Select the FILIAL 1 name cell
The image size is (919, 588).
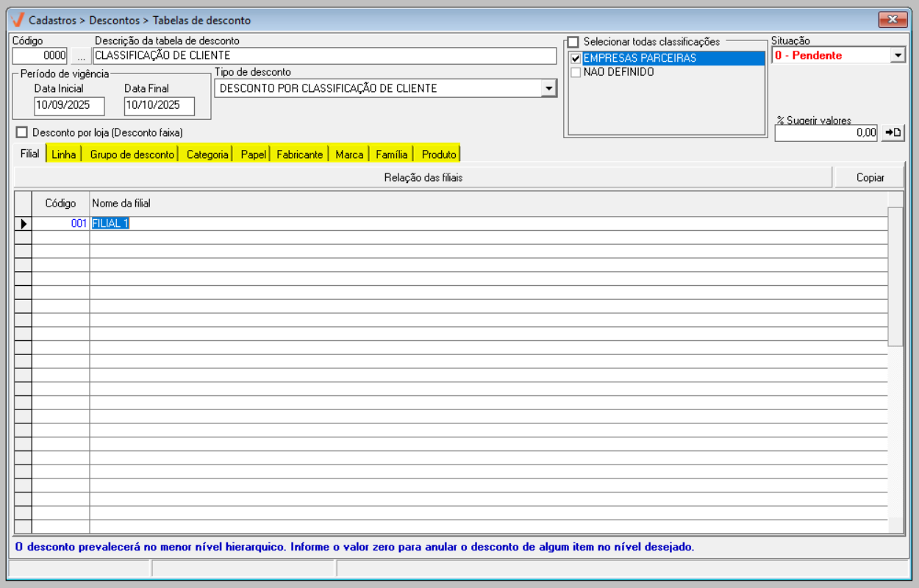(488, 223)
